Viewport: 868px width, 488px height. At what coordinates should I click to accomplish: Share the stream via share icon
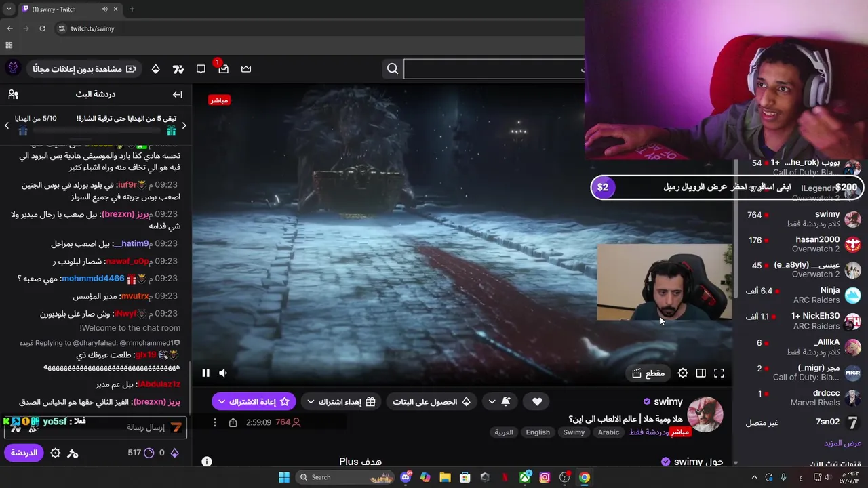[233, 422]
